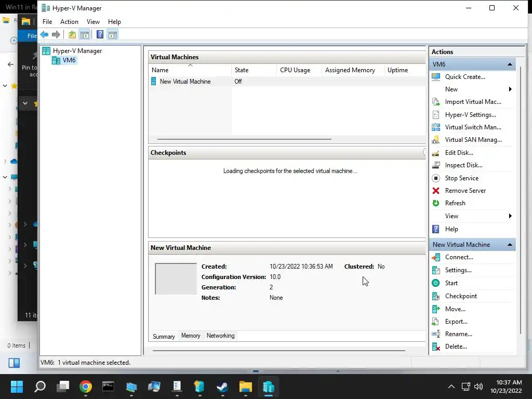Select Hyper-V Manager root tree node
This screenshot has height=399, width=532.
coord(77,51)
